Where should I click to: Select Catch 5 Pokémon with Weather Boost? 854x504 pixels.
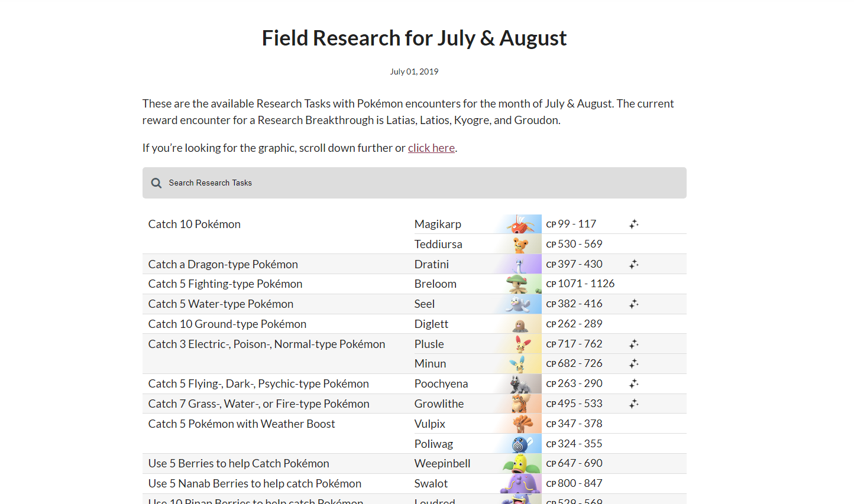pos(241,424)
